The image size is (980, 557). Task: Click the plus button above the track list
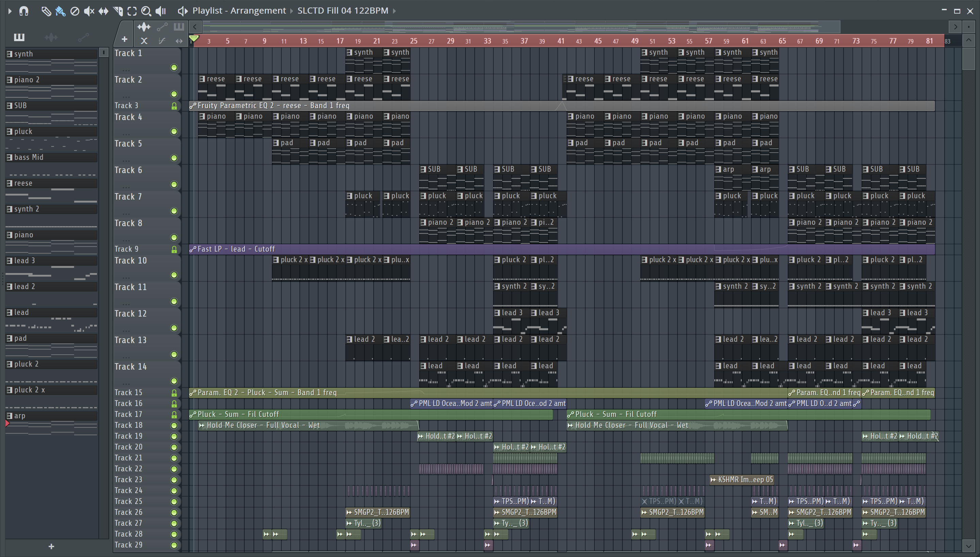pyautogui.click(x=125, y=39)
